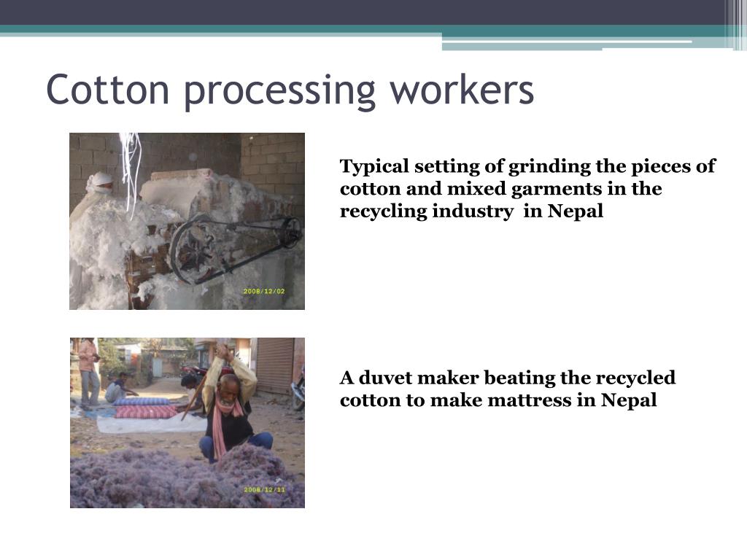The image size is (747, 560).
Task: Click the slide title 'Cotton processing workers'
Action: click(290, 91)
